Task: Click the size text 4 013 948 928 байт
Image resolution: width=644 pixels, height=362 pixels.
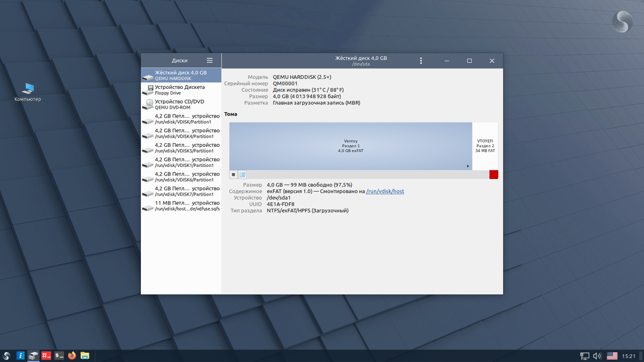Action: click(x=315, y=97)
